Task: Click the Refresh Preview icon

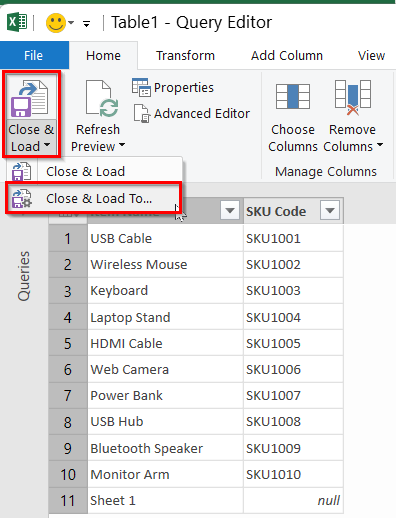Action: (102, 99)
